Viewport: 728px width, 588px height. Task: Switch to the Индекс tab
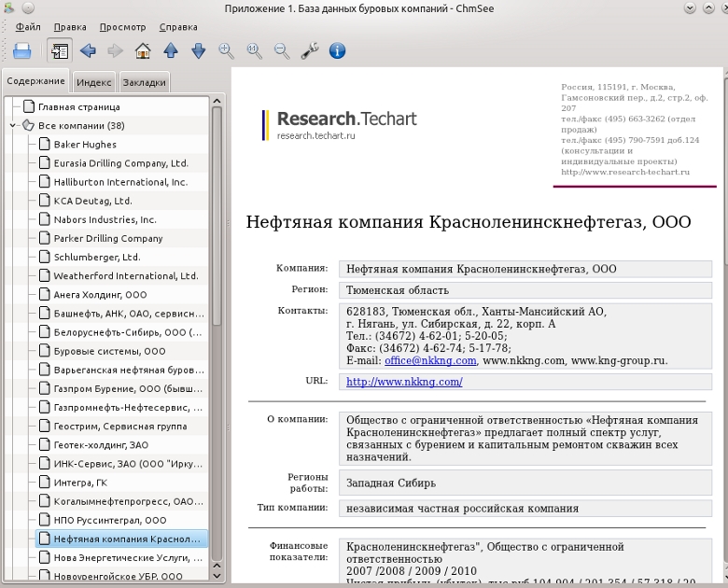[93, 82]
